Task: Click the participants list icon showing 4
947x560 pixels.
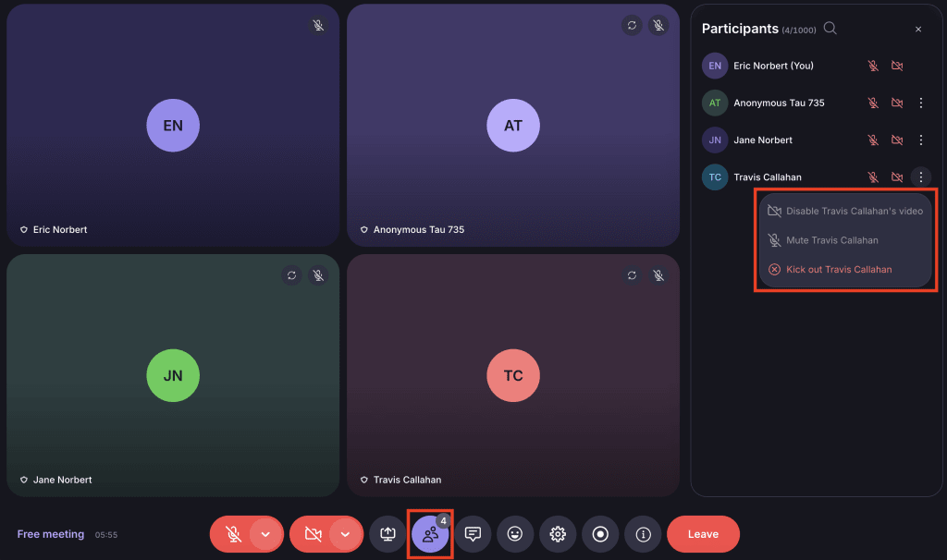Action: click(429, 534)
